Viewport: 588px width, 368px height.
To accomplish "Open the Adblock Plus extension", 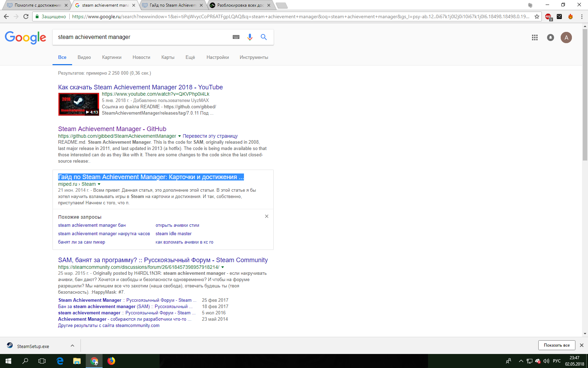I will point(548,16).
